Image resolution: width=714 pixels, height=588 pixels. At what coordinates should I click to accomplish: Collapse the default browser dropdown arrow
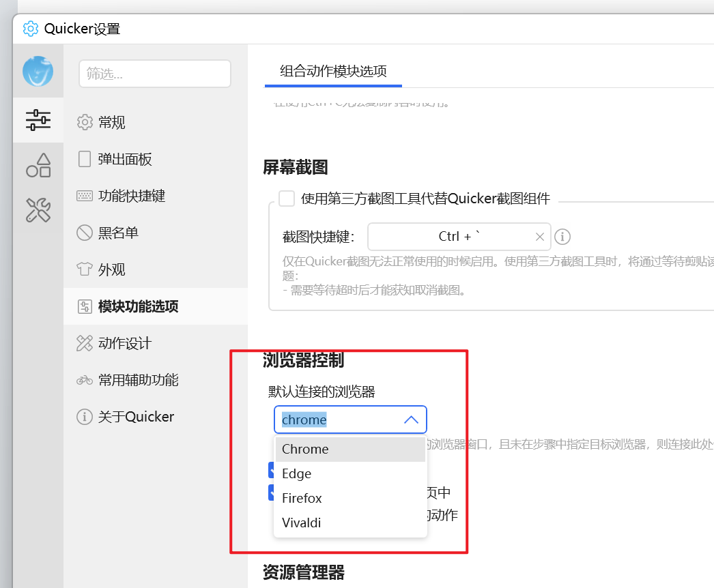click(411, 420)
